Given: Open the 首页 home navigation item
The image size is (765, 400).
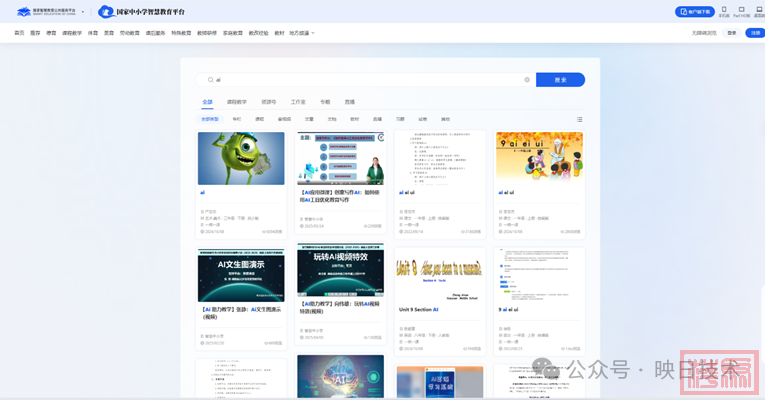Looking at the screenshot, I should point(19,33).
